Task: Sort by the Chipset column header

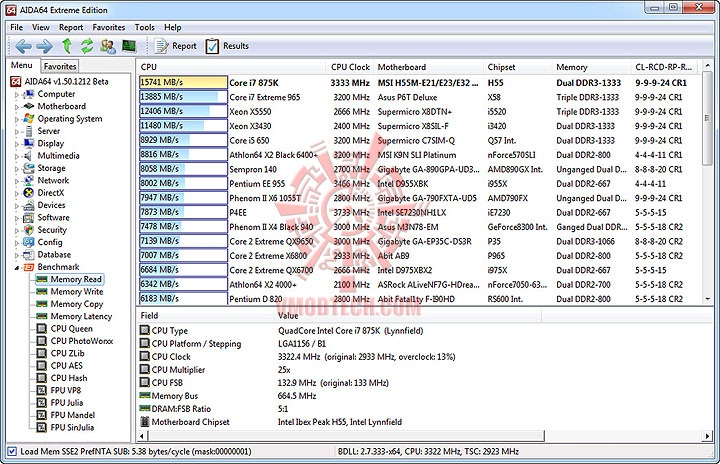Action: tap(518, 67)
